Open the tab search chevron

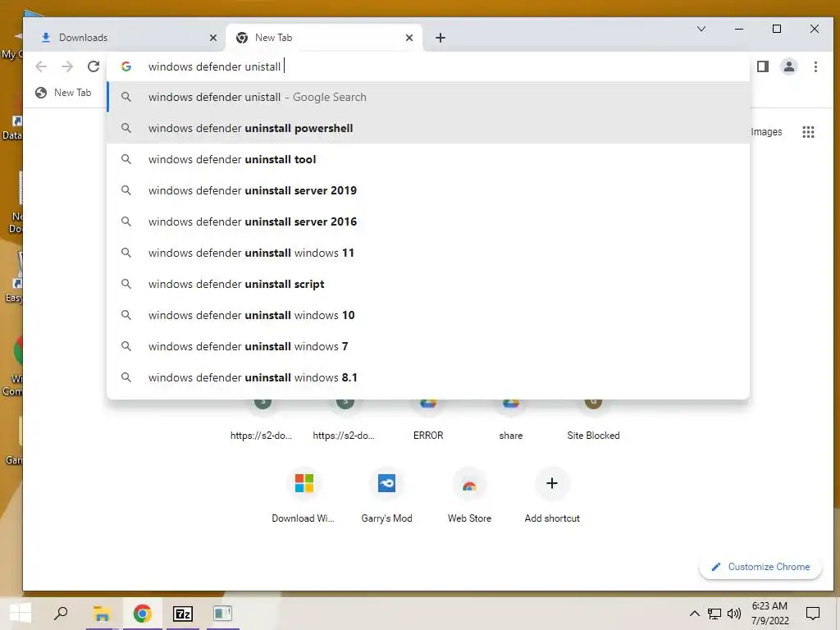click(x=701, y=29)
